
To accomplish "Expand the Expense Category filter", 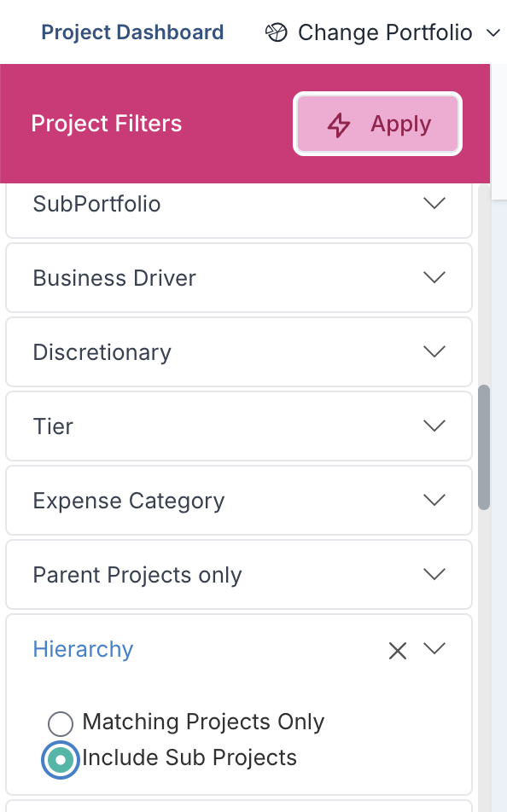I will 239,500.
